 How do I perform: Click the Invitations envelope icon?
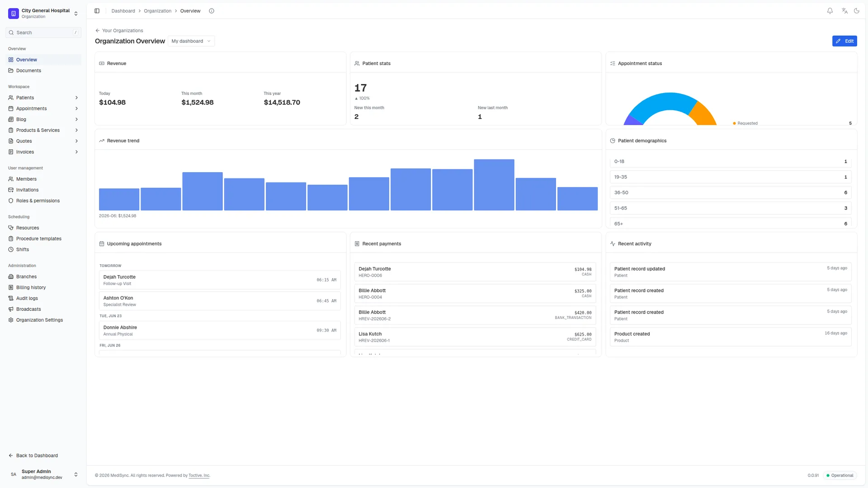(11, 190)
